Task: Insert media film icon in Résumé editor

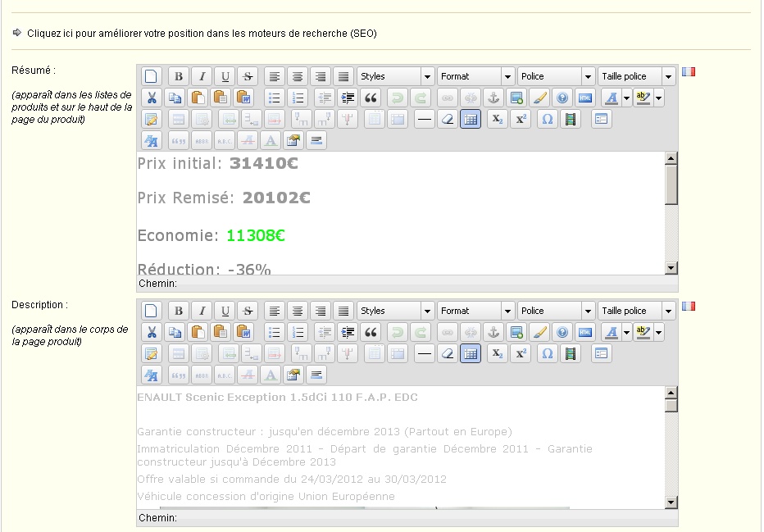Action: [570, 120]
